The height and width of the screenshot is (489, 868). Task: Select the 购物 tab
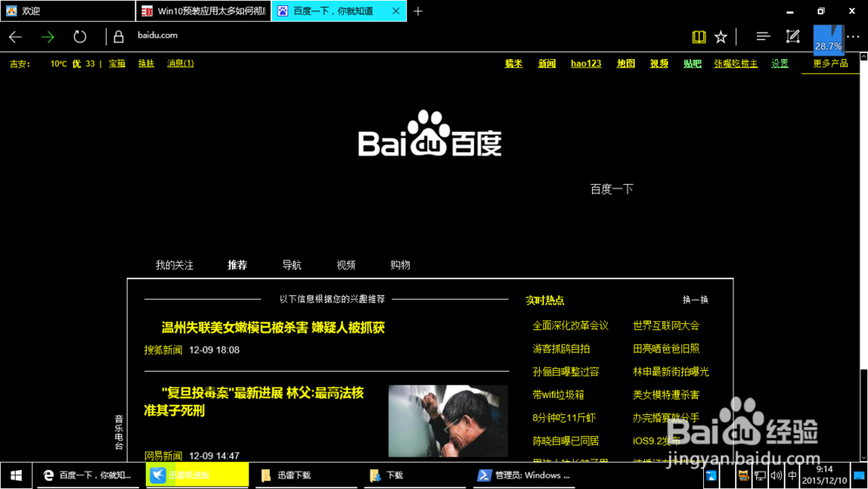(400, 265)
